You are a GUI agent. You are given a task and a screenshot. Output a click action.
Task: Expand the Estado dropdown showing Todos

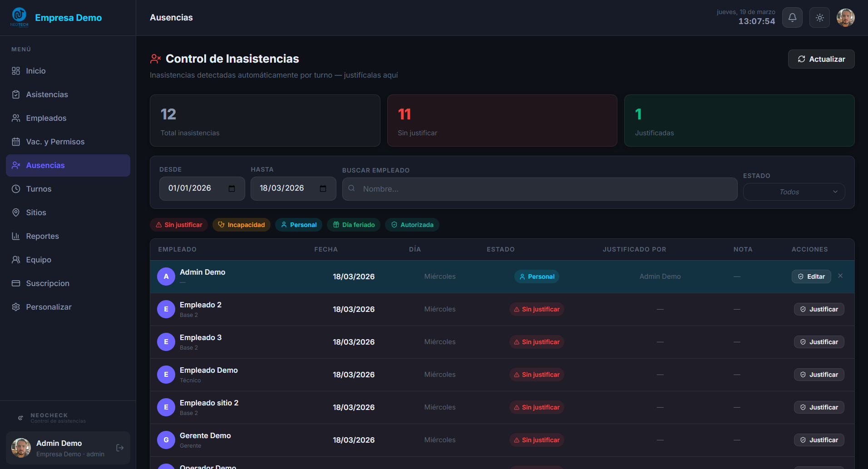(794, 192)
